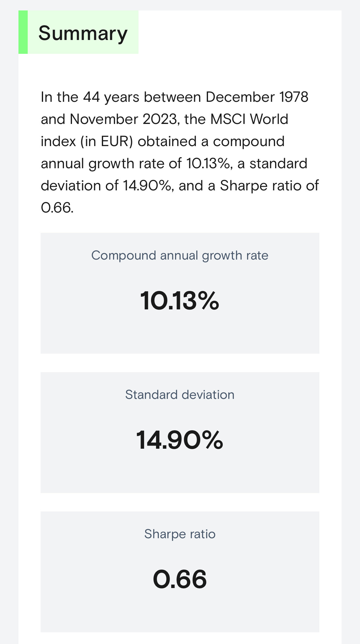The width and height of the screenshot is (360, 644).
Task: Click the green accent bar beside Summary
Action: (23, 32)
